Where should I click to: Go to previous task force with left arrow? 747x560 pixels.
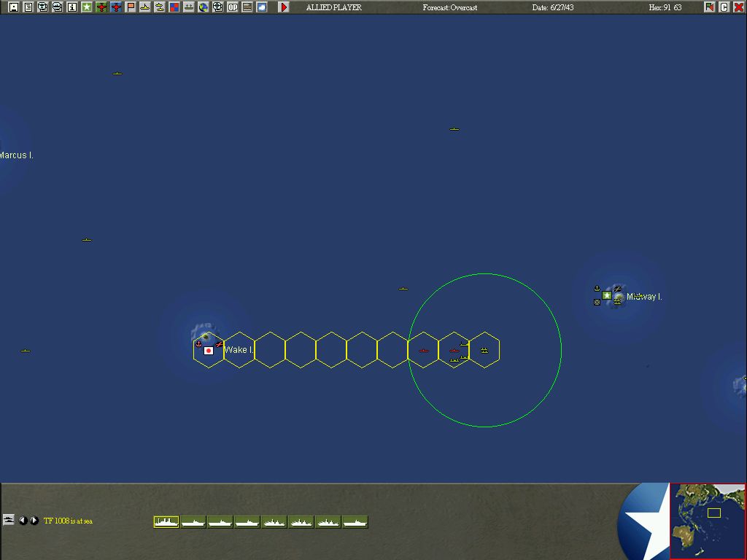(x=23, y=521)
